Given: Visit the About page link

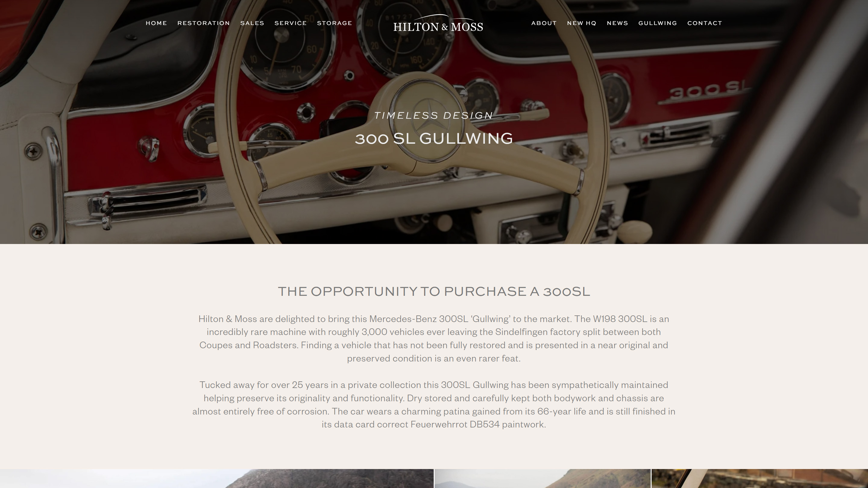Looking at the screenshot, I should [544, 23].
